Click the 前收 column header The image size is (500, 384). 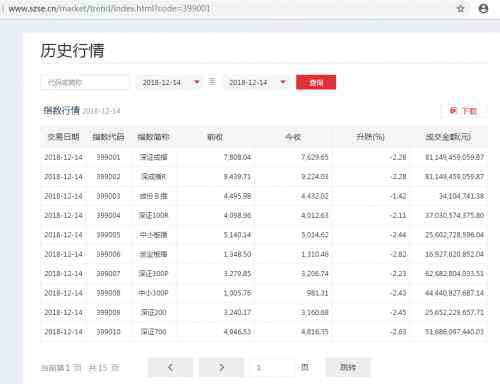[x=215, y=137]
